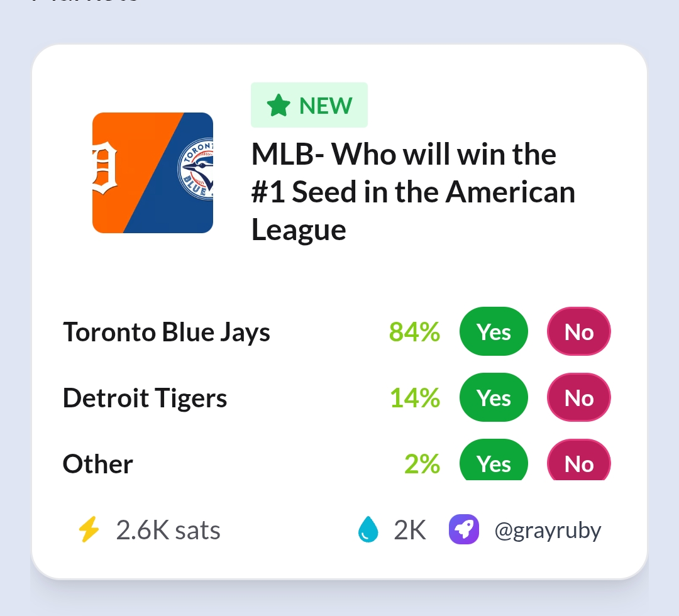Viewport: 679px width, 616px height.
Task: Bet Yes on Detroit Tigers
Action: 494,397
